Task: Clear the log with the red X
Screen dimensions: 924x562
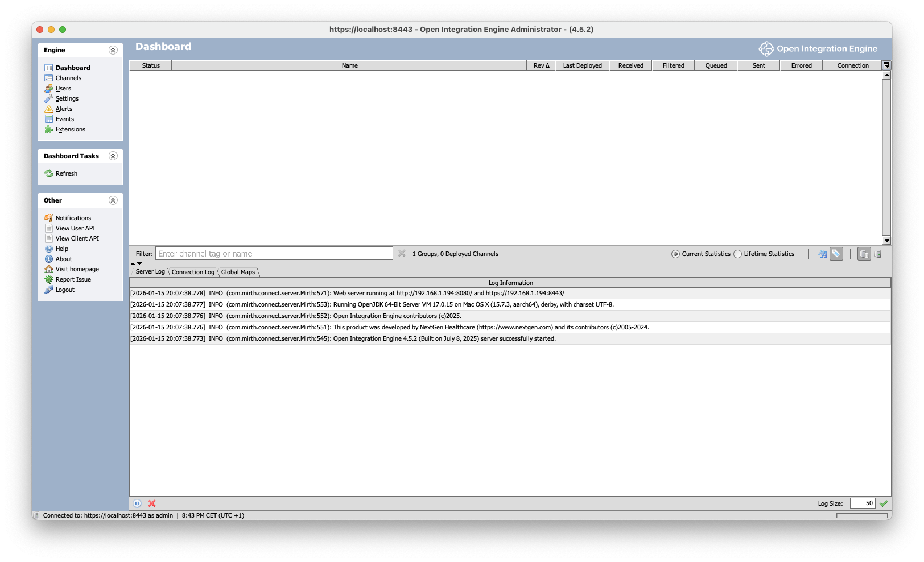Action: (151, 503)
